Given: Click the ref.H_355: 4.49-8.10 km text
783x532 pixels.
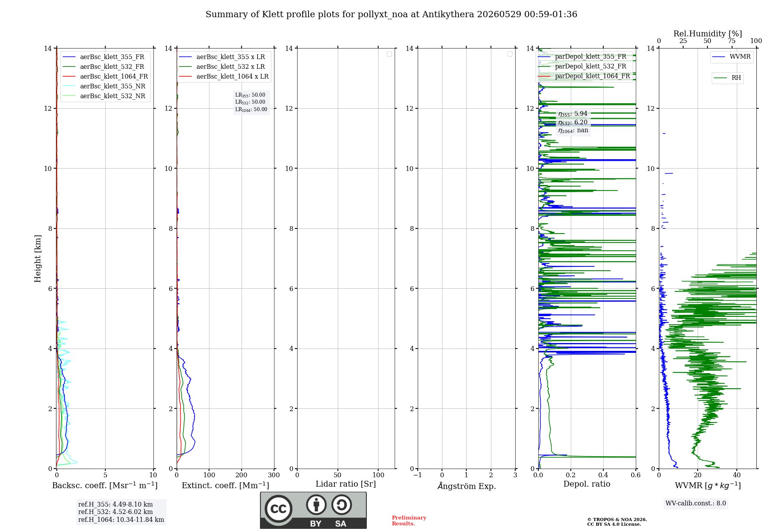Looking at the screenshot, I should pyautogui.click(x=115, y=505).
